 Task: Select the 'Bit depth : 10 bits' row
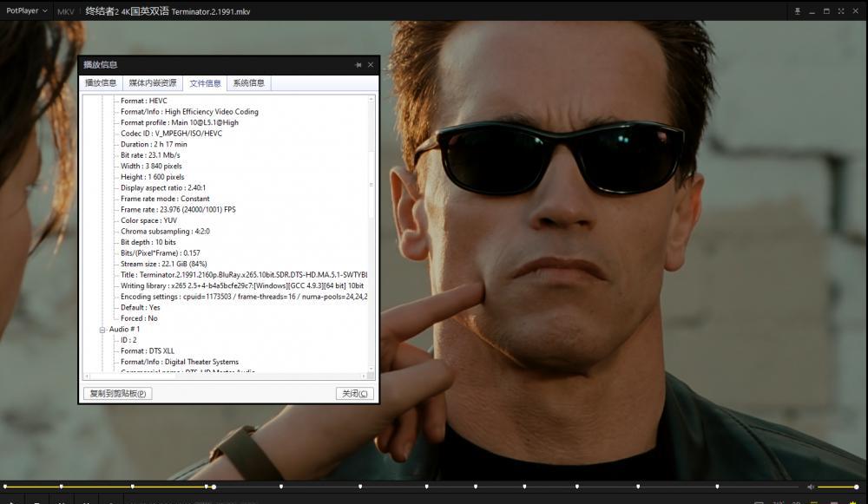click(148, 242)
